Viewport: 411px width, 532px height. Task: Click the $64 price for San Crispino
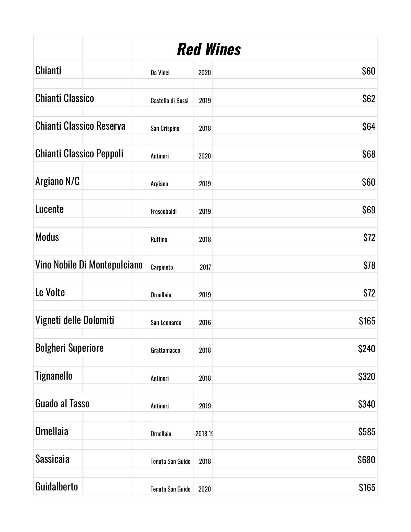pyautogui.click(x=368, y=126)
